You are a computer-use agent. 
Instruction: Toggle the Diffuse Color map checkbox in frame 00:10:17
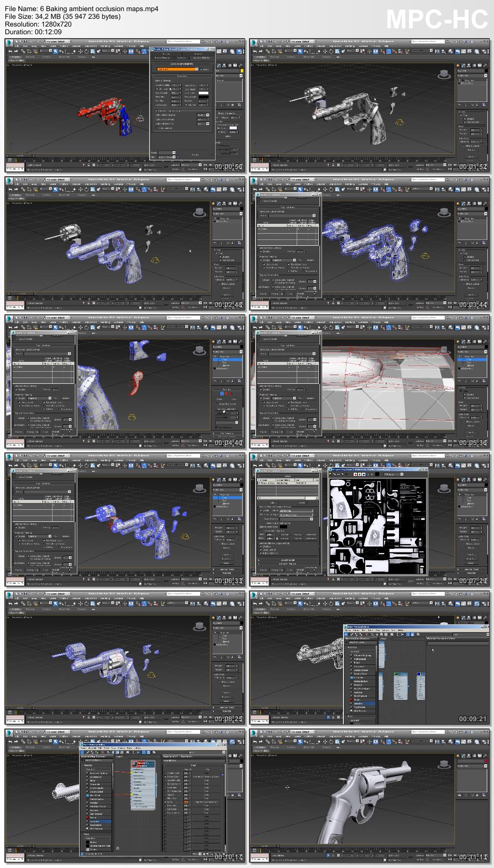[165, 777]
